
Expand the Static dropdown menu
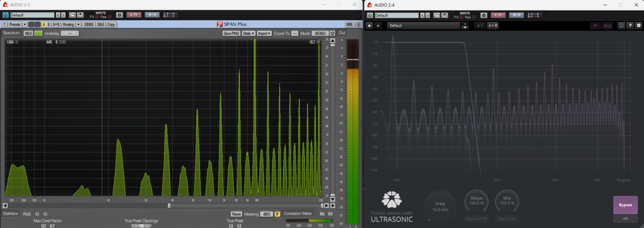click(248, 33)
